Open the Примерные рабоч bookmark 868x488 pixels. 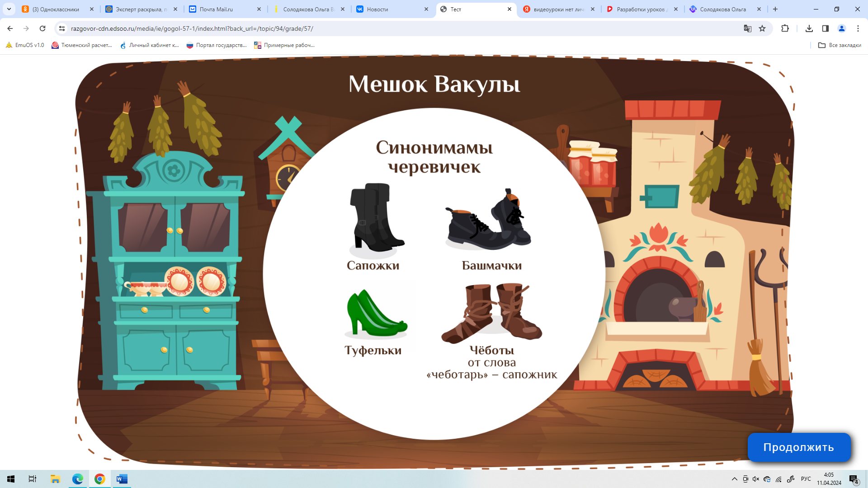284,45
